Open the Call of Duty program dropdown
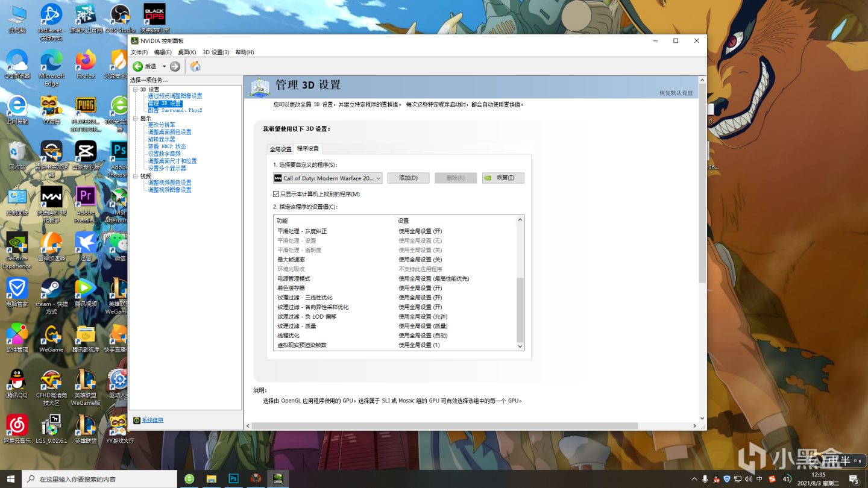This screenshot has height=488, width=868. coord(327,178)
